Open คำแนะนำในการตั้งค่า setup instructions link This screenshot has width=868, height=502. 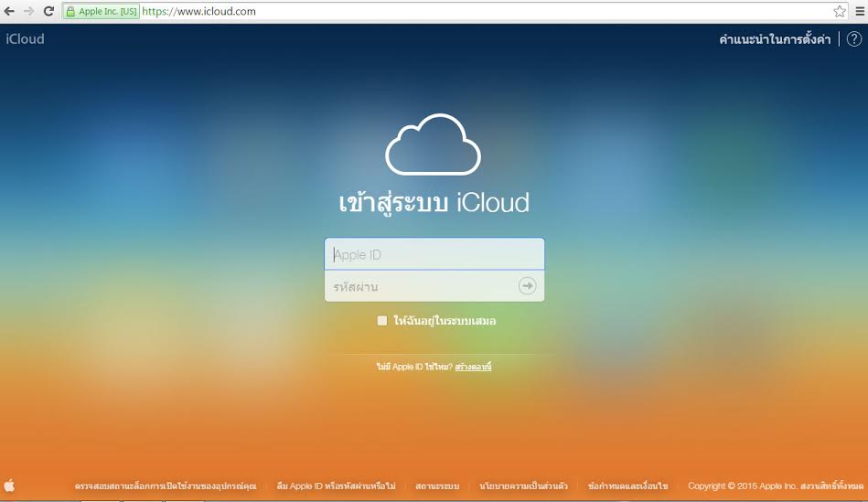[x=775, y=39]
